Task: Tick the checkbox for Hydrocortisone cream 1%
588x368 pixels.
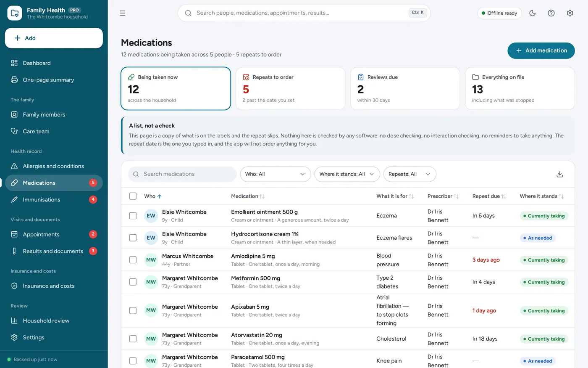Action: 133,238
